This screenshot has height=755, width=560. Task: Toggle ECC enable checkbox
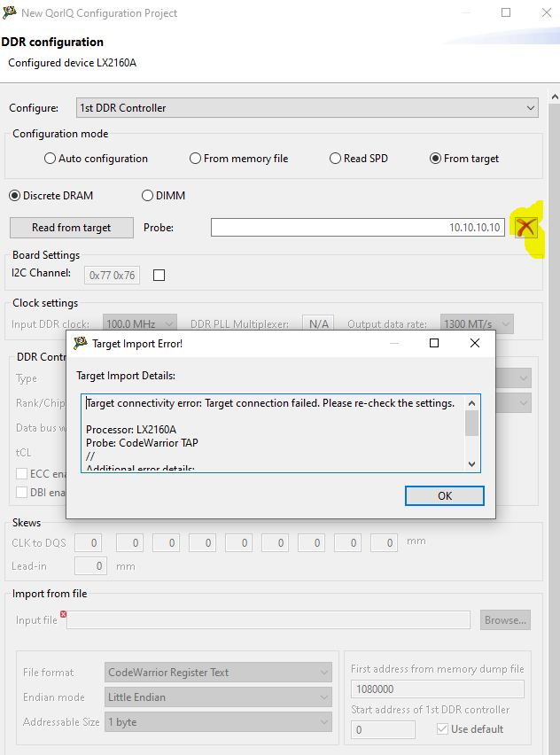click(21, 474)
